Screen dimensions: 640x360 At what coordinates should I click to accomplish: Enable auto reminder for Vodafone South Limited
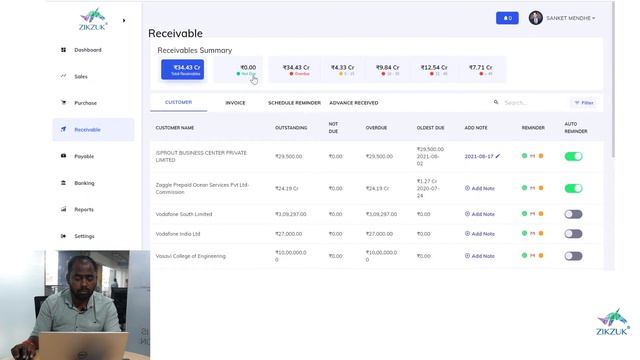pos(573,214)
